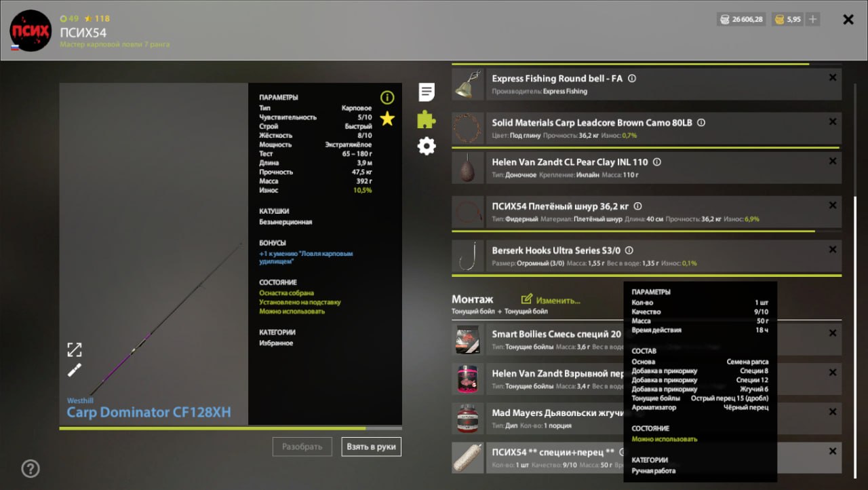
Task: Click Smart Boilies package thumbnail
Action: pyautogui.click(x=468, y=339)
